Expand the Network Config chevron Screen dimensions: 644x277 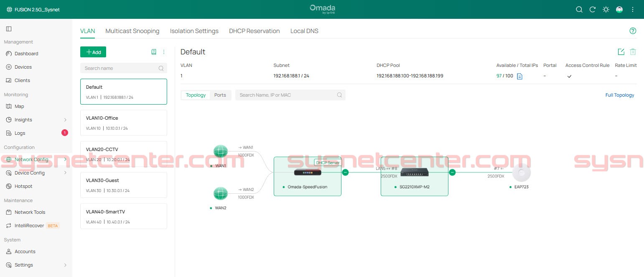[x=65, y=159]
